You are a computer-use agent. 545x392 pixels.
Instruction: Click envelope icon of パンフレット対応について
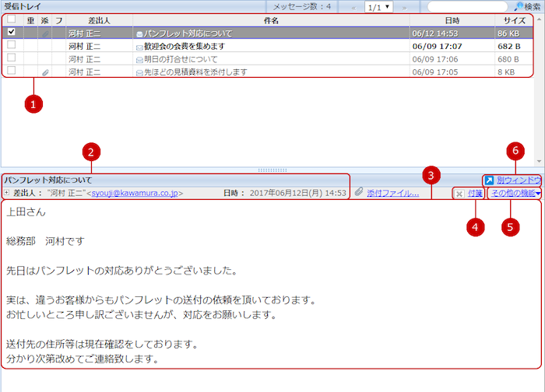click(139, 34)
